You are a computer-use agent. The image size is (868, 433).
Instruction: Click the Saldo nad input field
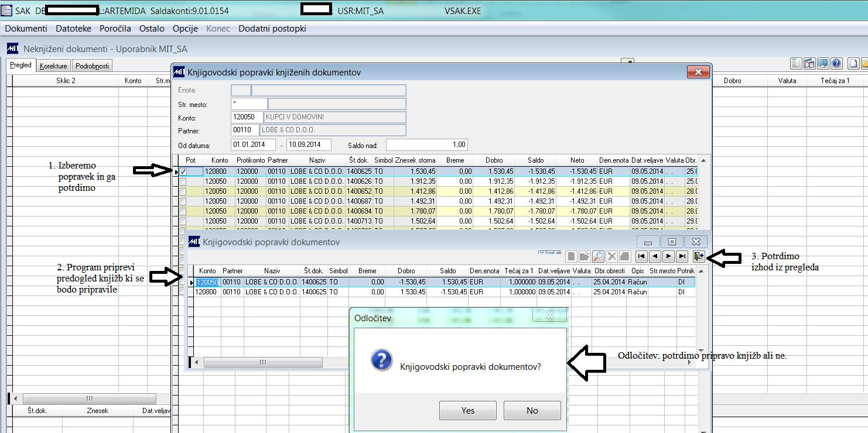[426, 145]
